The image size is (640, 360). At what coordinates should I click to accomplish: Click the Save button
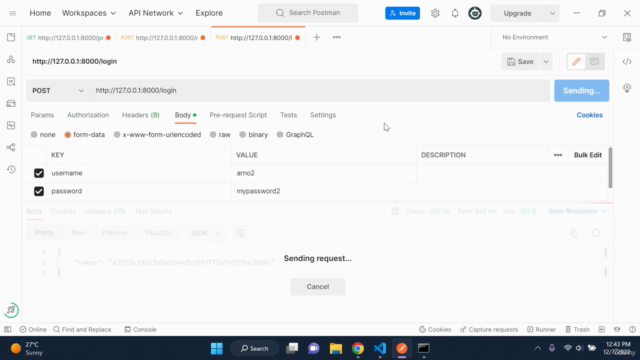(520, 62)
